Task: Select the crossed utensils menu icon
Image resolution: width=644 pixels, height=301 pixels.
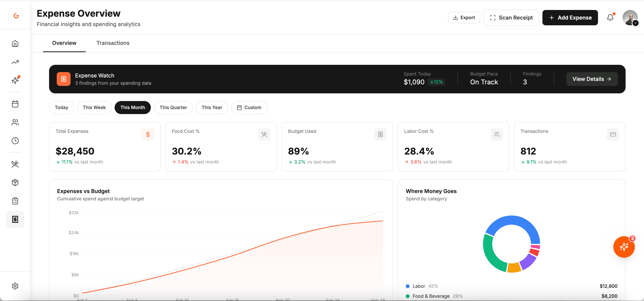Action: pyautogui.click(x=15, y=164)
